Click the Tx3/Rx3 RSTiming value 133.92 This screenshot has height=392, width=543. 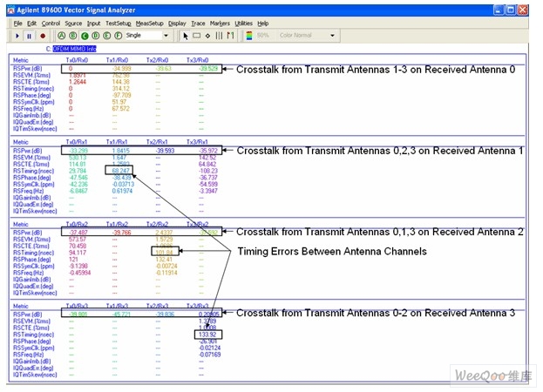click(x=207, y=335)
